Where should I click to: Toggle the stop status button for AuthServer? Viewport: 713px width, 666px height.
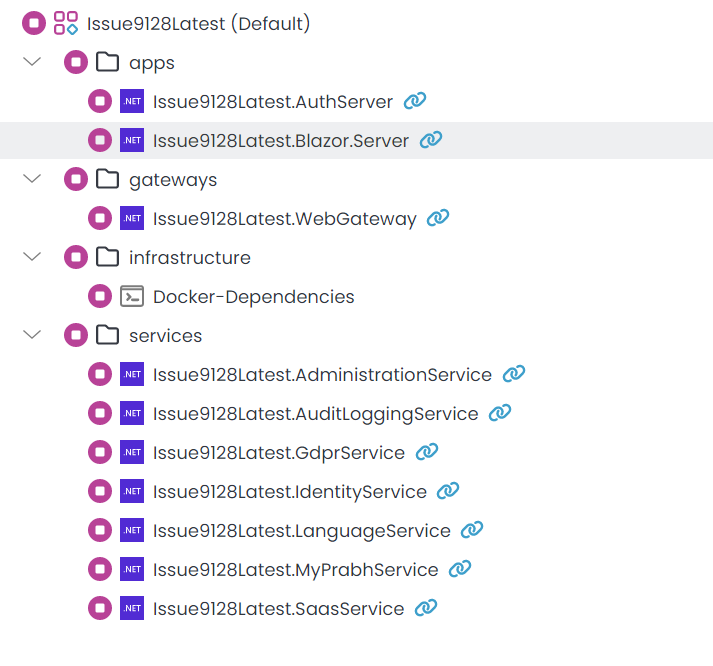coord(100,101)
